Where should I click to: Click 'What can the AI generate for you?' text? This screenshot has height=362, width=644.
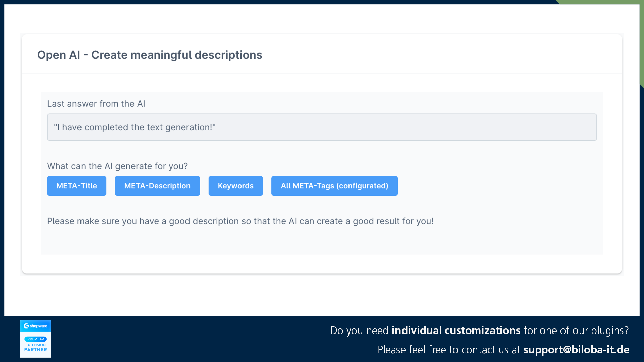117,166
